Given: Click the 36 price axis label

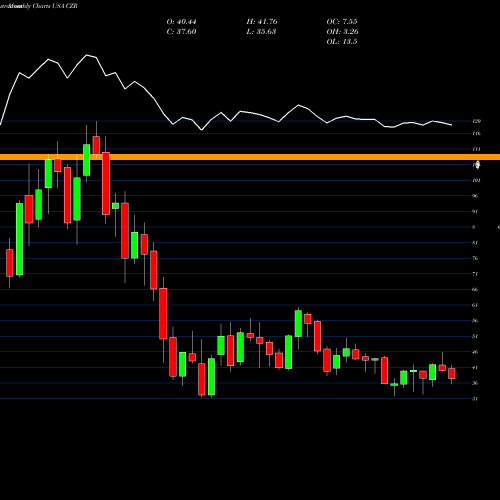Looking at the screenshot, I should 475,383.
